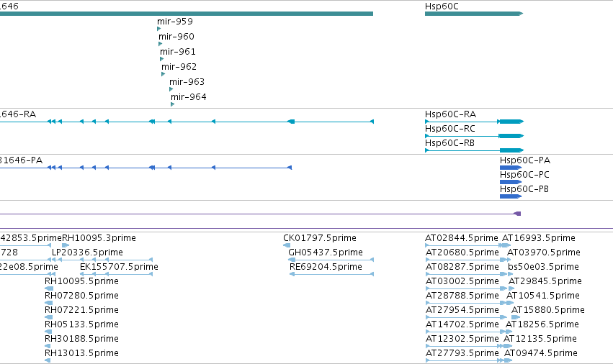
Task: Select the AT27793.5prime EST label
Action: (x=462, y=353)
